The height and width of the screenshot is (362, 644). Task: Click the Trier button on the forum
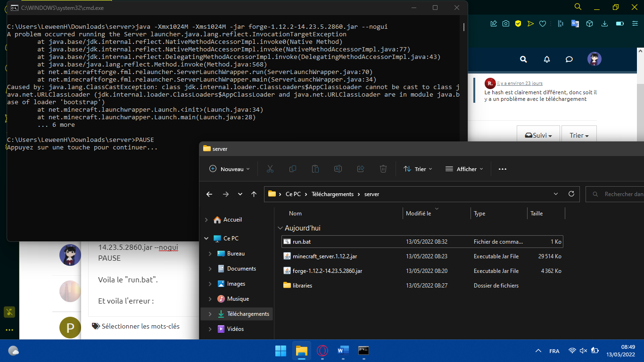579,135
